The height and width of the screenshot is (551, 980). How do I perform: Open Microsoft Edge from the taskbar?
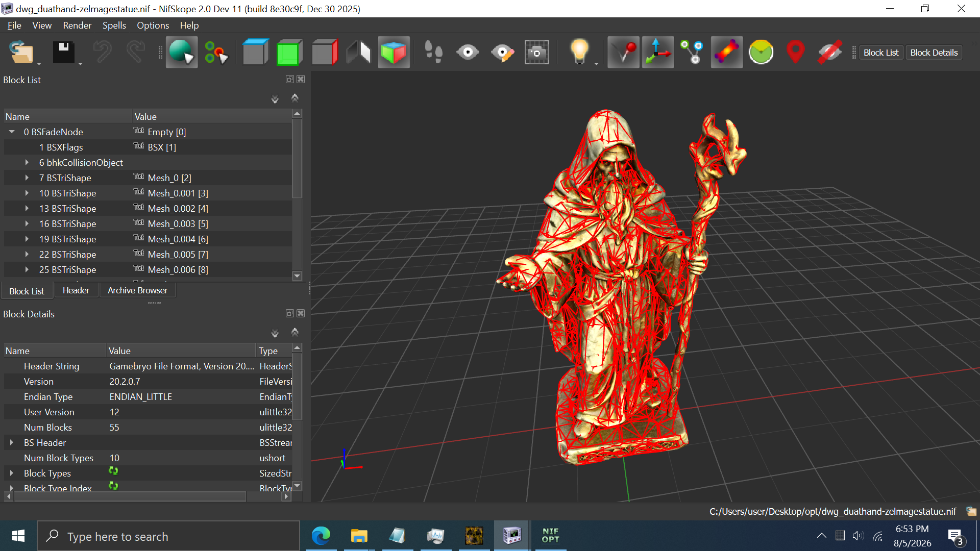coord(321,536)
